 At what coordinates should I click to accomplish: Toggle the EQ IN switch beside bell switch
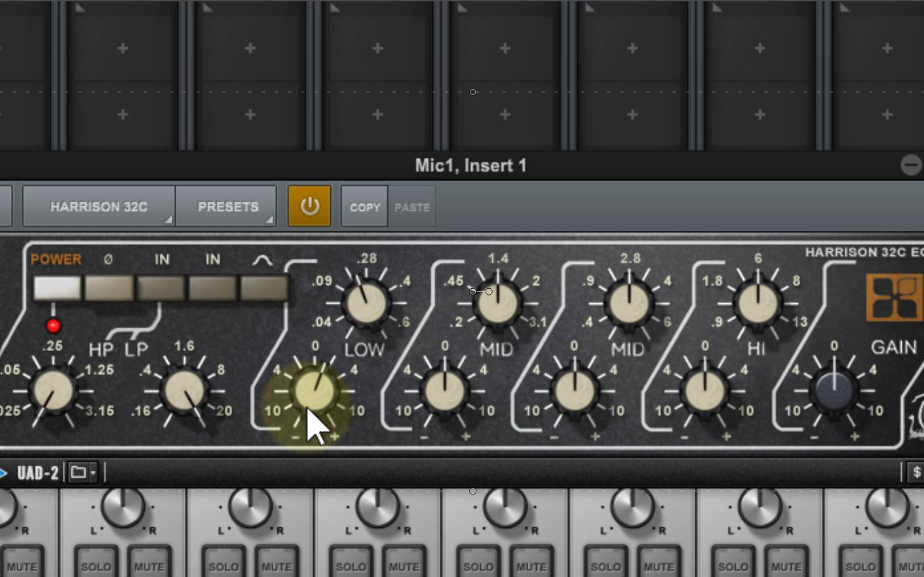(213, 288)
